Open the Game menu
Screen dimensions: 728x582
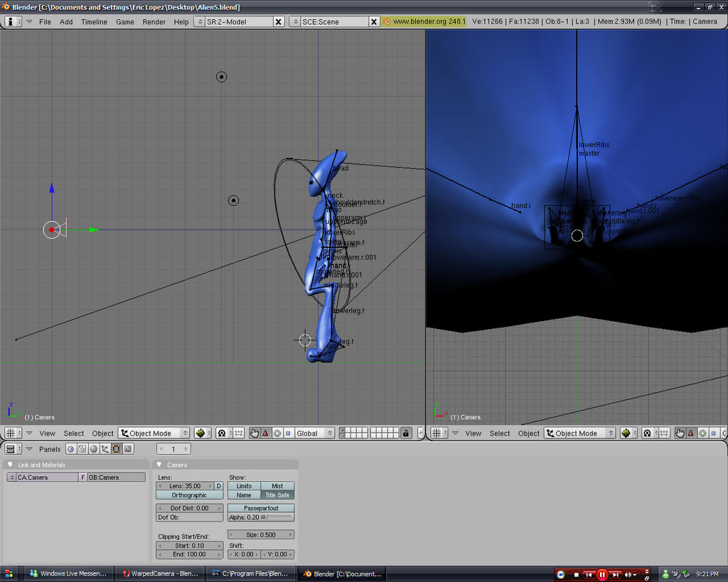point(125,22)
